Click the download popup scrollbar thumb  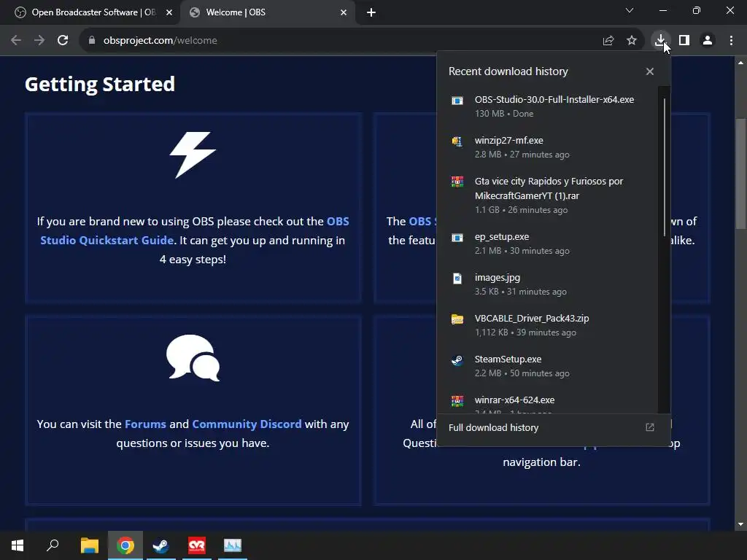pos(664,167)
